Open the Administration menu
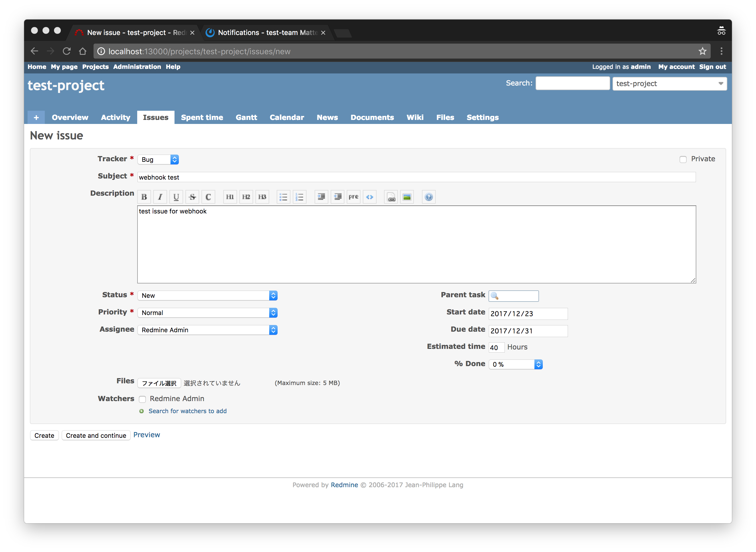 coord(137,67)
